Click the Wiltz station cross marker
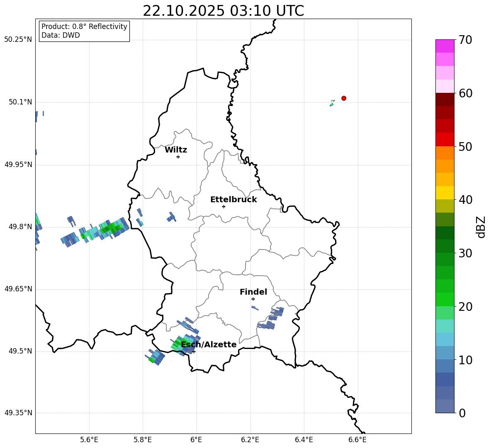The image size is (491, 448). click(178, 157)
